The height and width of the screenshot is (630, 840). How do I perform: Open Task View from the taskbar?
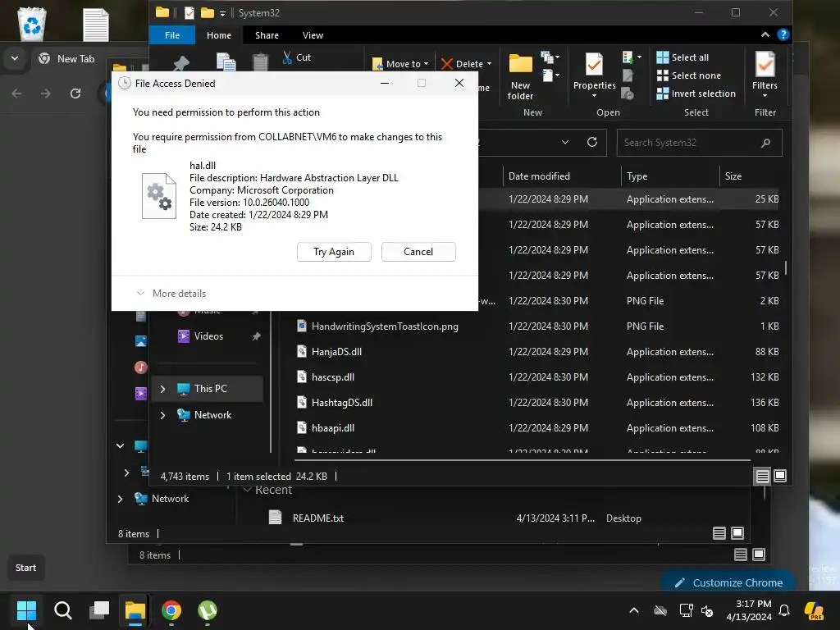99,610
